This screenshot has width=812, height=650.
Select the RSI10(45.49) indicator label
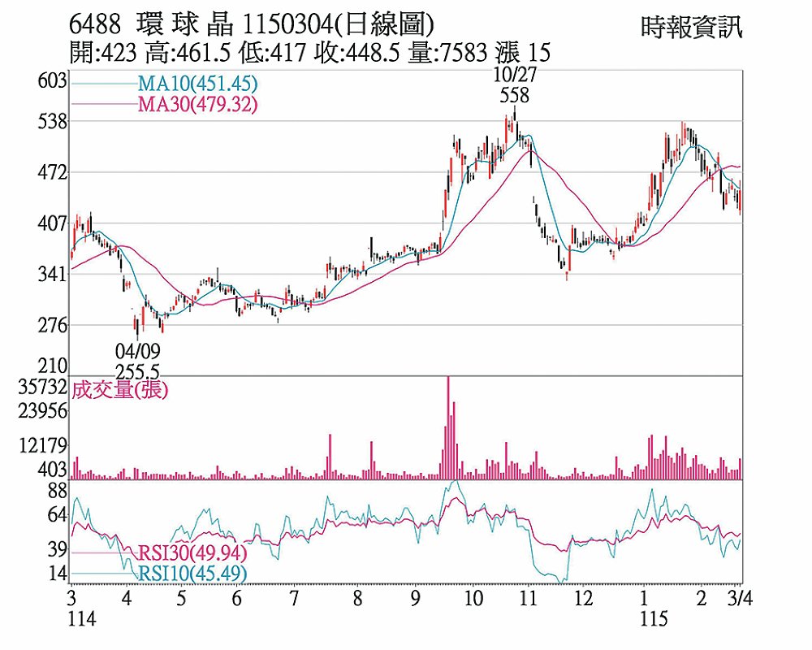(192, 574)
